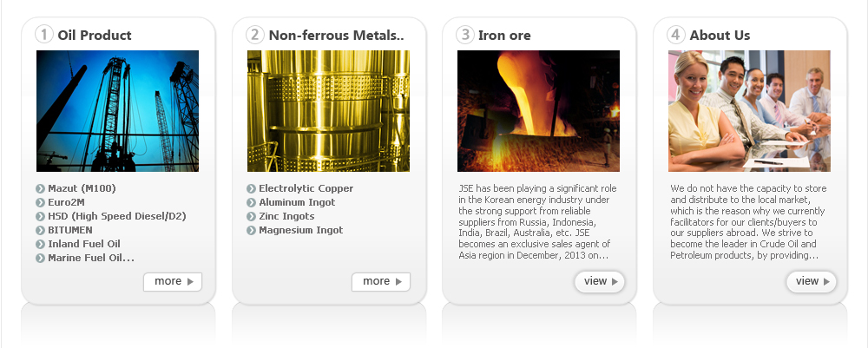Open the Oil Product more button

173,281
